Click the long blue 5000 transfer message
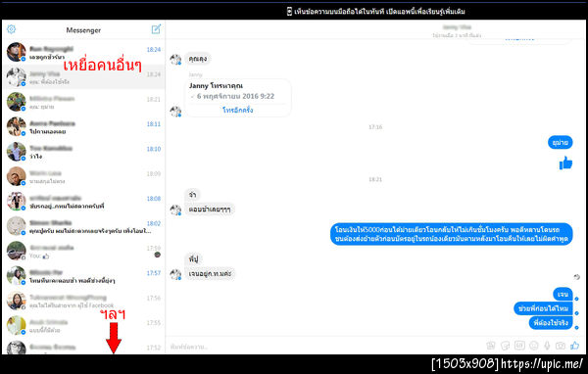Image resolution: width=588 pixels, height=374 pixels. point(452,234)
